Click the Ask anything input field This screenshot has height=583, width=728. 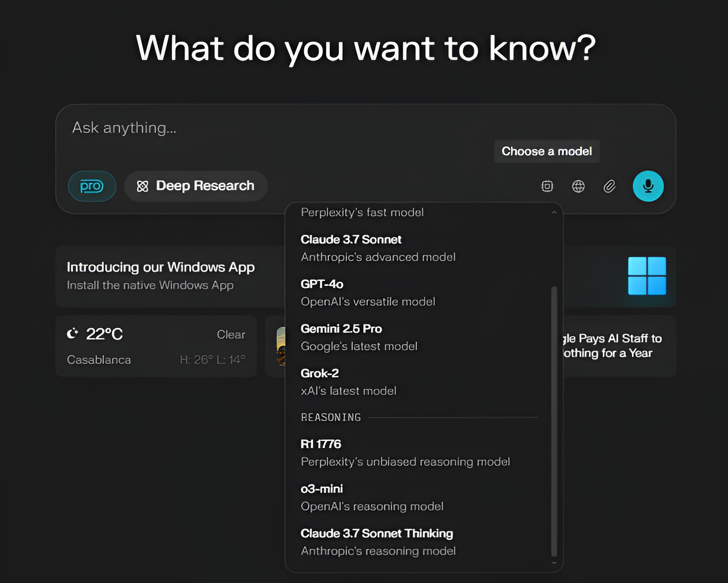[x=365, y=128]
